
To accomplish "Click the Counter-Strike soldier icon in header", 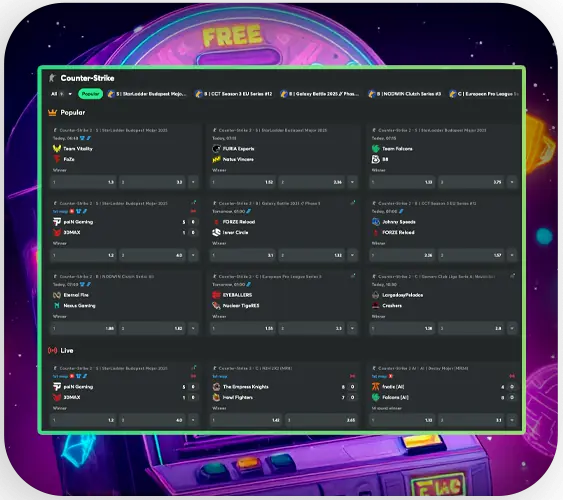I will [x=52, y=78].
